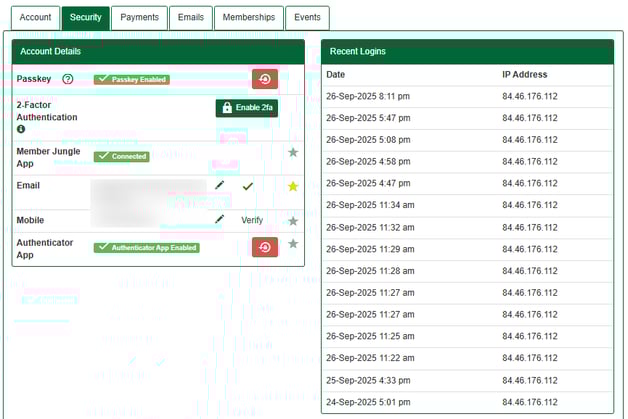Image resolution: width=628 pixels, height=419 pixels.
Task: Toggle the grey star in the Mobile row
Action: [293, 220]
